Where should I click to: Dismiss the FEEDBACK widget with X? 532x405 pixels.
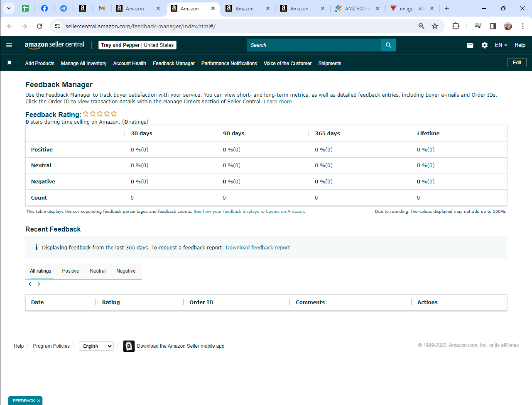[x=39, y=401]
